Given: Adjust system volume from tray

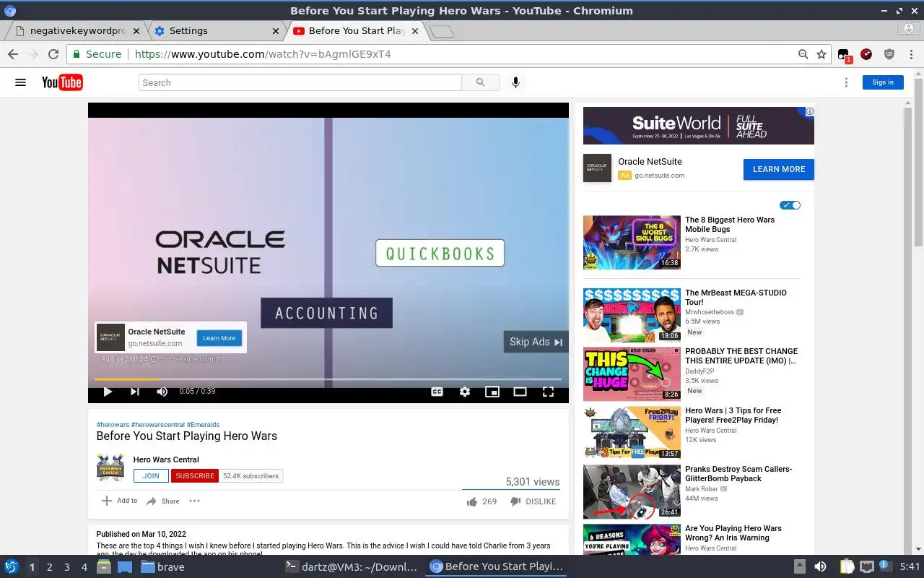Looking at the screenshot, I should tap(821, 567).
